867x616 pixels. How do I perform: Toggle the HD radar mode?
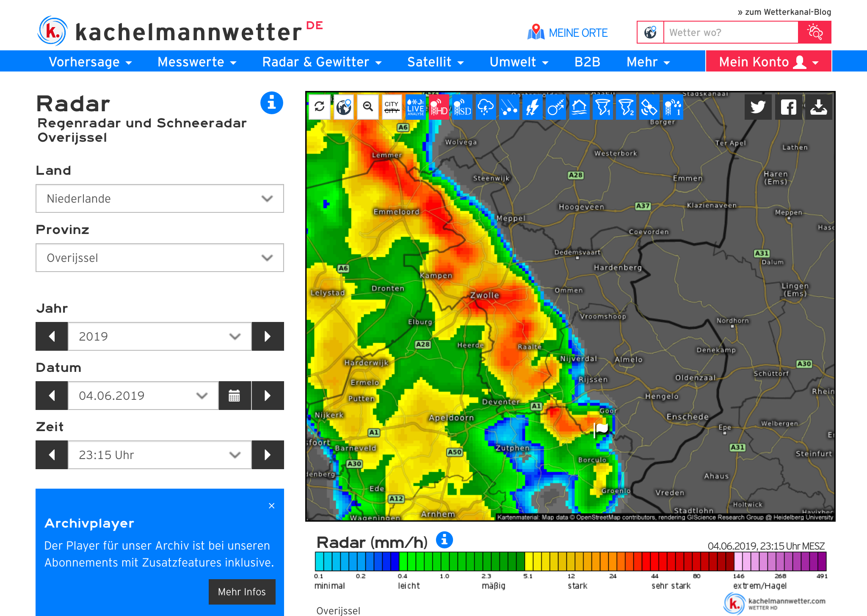[x=439, y=107]
